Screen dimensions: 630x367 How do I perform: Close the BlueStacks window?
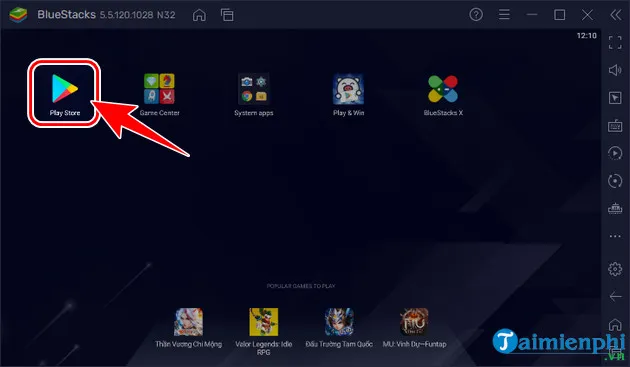tap(587, 15)
